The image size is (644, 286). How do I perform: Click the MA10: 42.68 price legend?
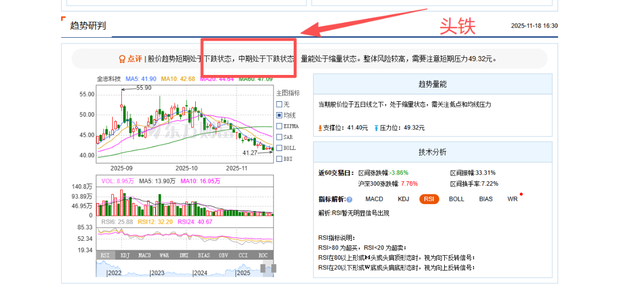[178, 79]
